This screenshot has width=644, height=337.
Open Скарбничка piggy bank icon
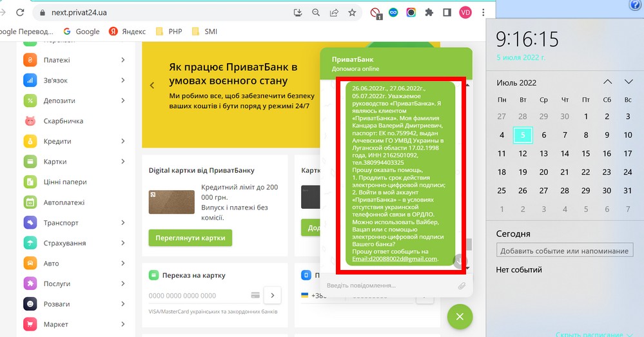pyautogui.click(x=30, y=121)
